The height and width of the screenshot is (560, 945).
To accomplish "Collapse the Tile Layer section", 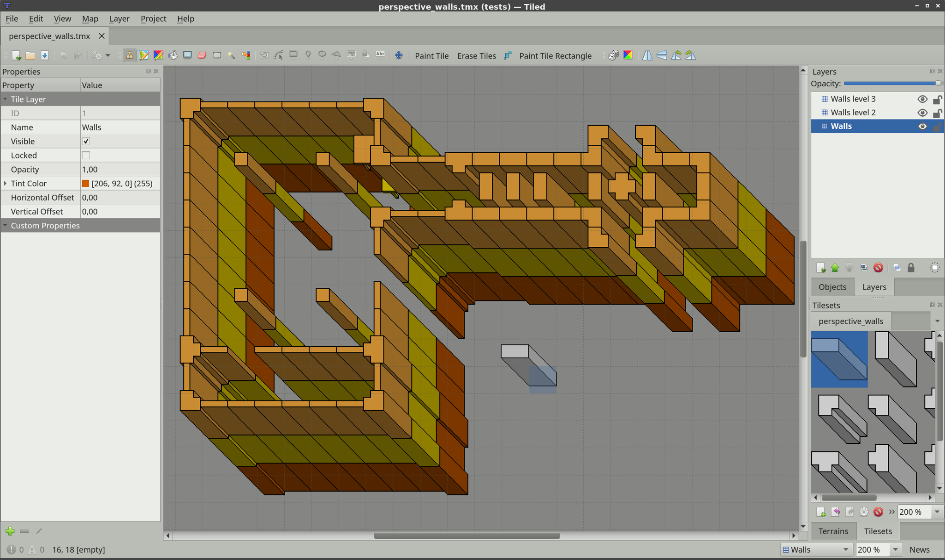I will click(5, 99).
